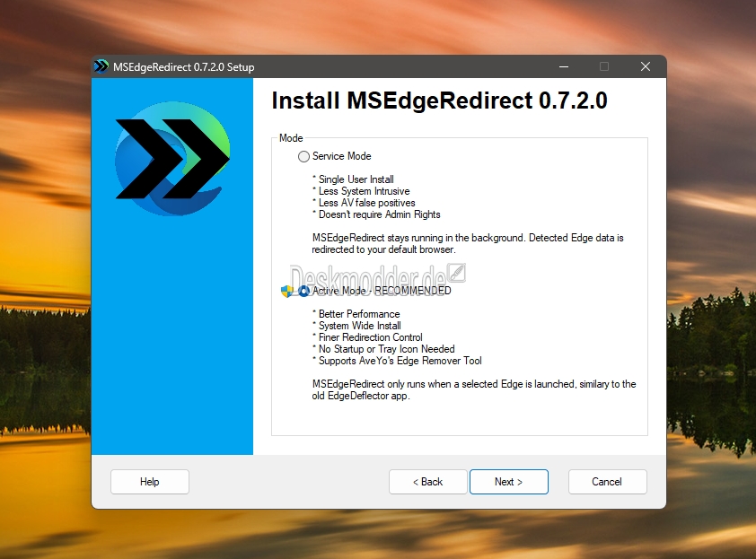Image resolution: width=756 pixels, height=559 pixels.
Task: Click 'Finer Redirection Control' bullet text
Action: [370, 337]
